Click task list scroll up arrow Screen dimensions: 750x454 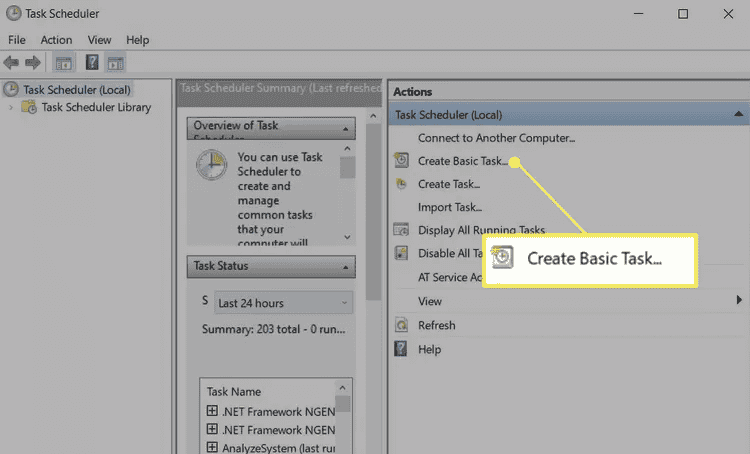(342, 388)
